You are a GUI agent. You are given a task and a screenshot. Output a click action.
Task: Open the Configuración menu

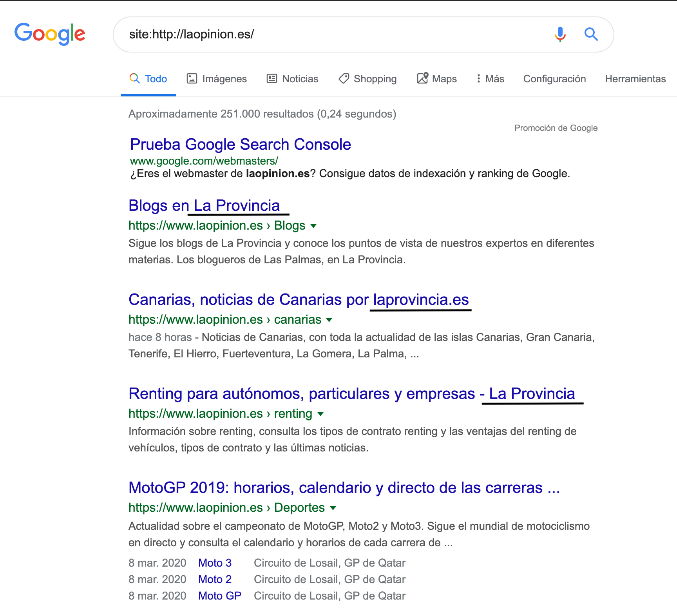coord(554,79)
